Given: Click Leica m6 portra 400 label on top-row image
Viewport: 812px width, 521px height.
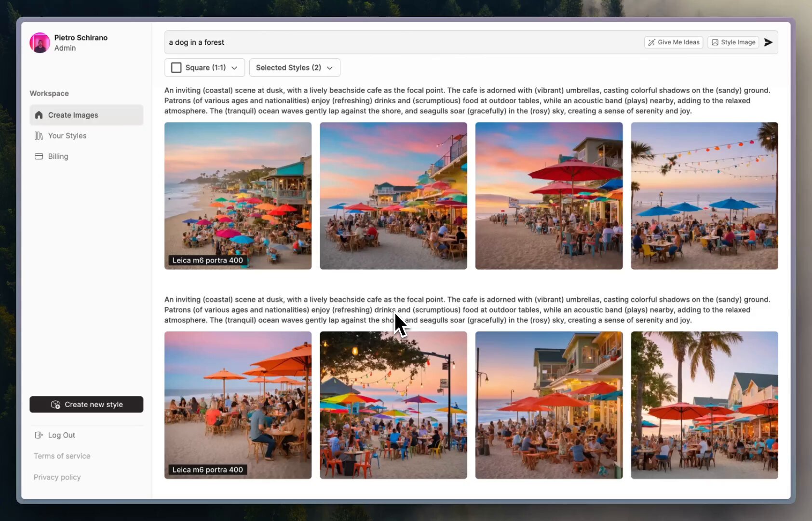Looking at the screenshot, I should coord(208,260).
